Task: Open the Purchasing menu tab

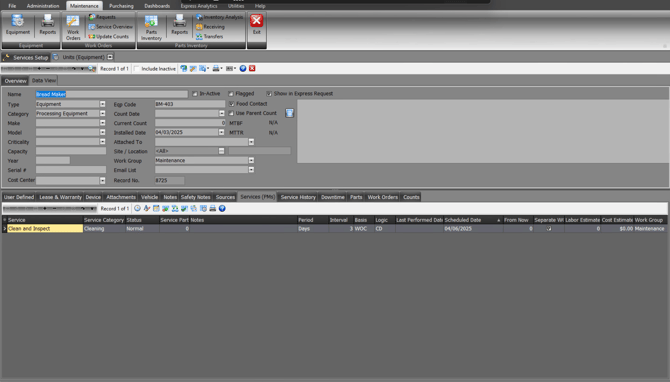Action: [121, 6]
